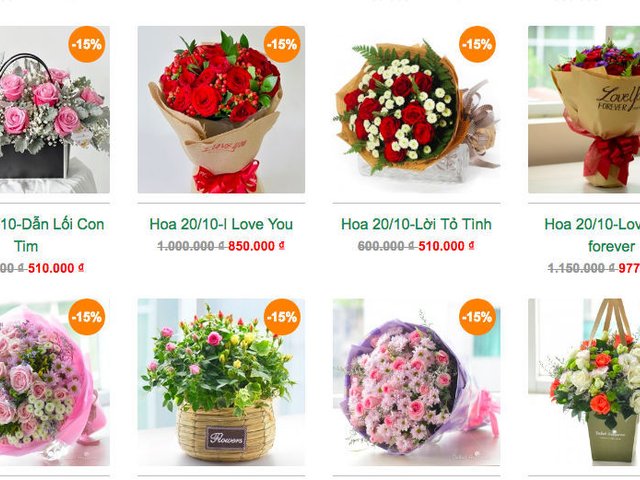Click the 850.000 đ sale price

click(x=256, y=246)
